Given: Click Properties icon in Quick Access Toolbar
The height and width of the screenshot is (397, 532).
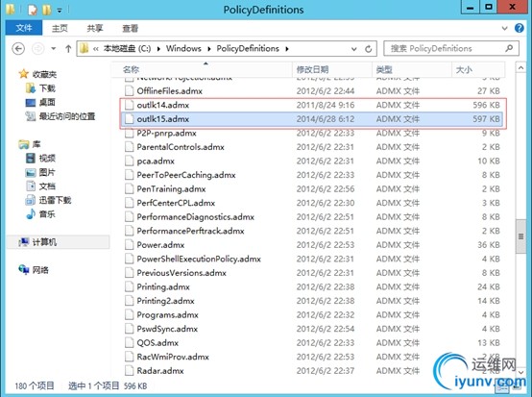Looking at the screenshot, I should click(33, 11).
